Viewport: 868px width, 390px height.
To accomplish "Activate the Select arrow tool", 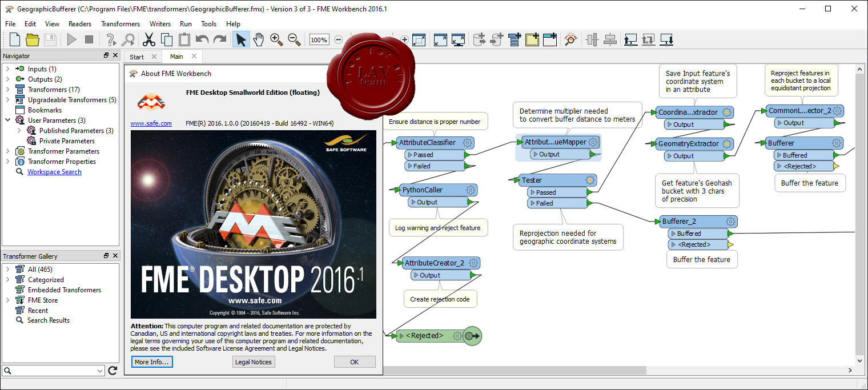I will tap(241, 39).
